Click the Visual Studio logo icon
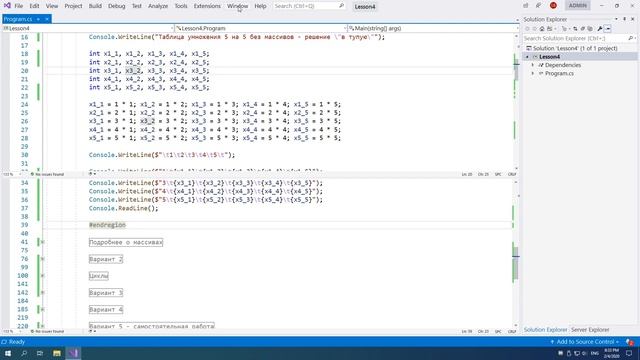 (7, 6)
